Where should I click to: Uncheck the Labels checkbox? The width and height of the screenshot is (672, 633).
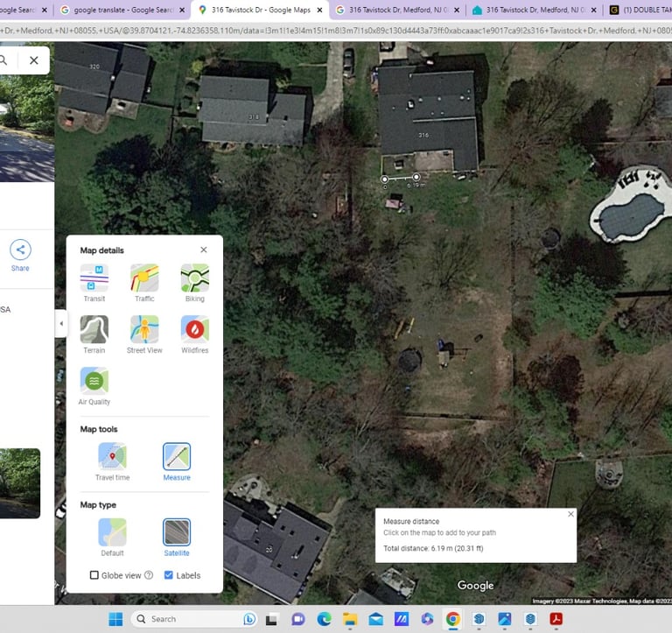point(169,575)
